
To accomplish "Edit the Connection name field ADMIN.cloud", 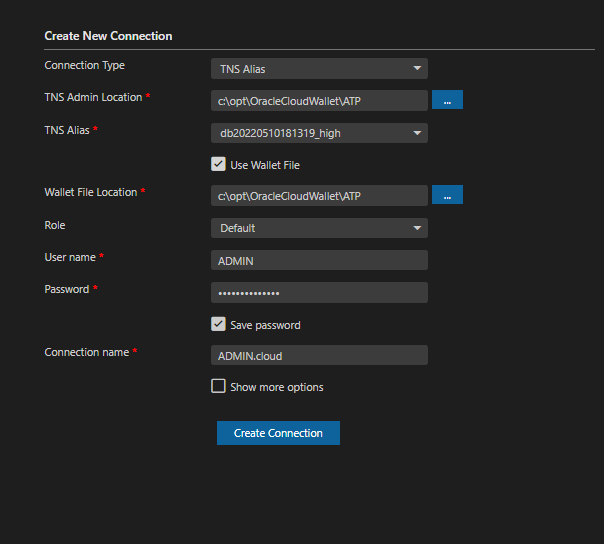I will click(x=319, y=355).
